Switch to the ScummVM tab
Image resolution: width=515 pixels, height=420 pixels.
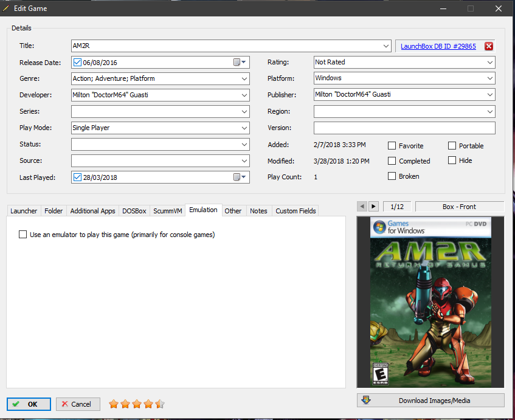(167, 211)
